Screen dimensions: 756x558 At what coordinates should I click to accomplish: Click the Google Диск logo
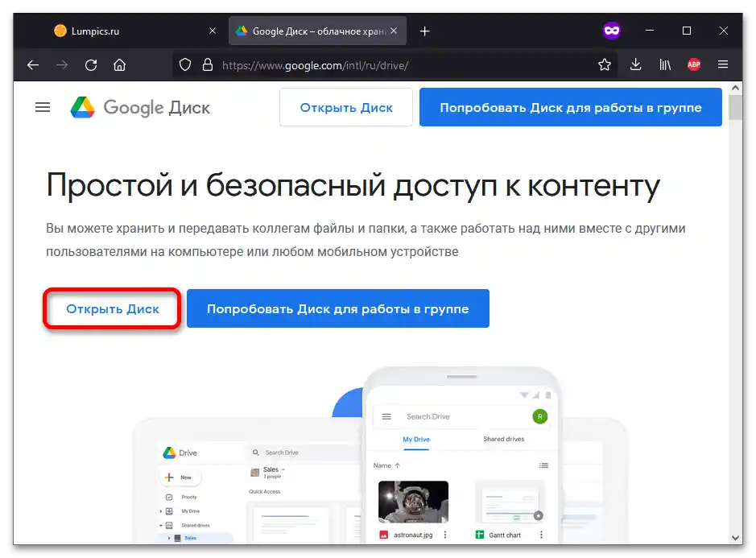140,108
